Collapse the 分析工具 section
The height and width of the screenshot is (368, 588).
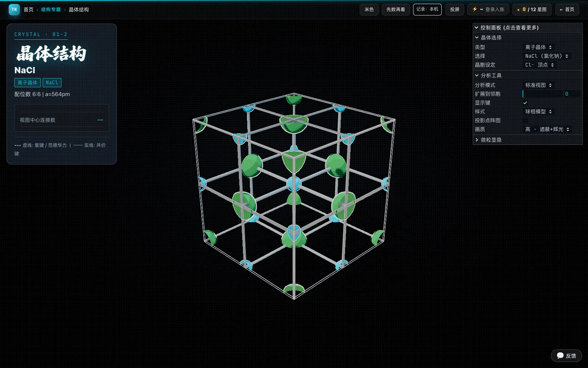pyautogui.click(x=477, y=75)
